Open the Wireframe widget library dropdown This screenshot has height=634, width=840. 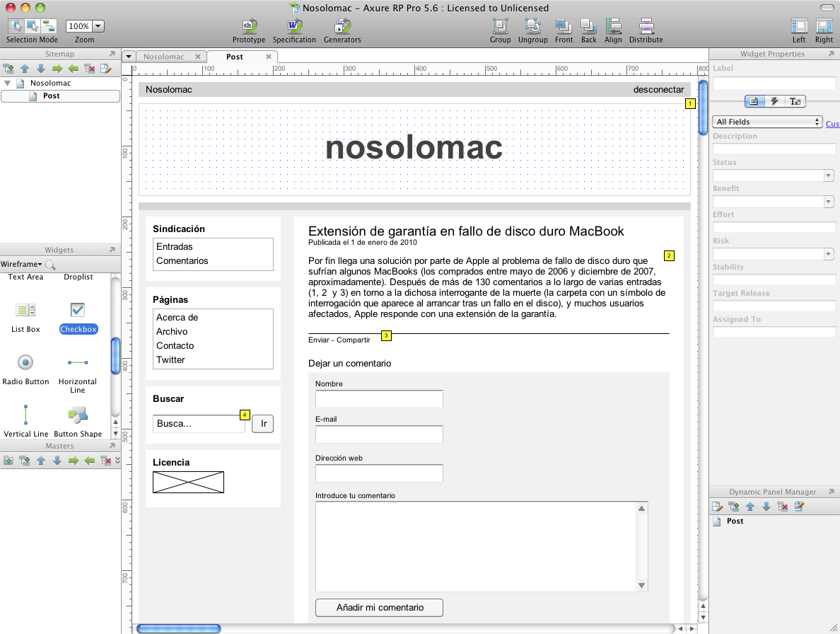[21, 264]
